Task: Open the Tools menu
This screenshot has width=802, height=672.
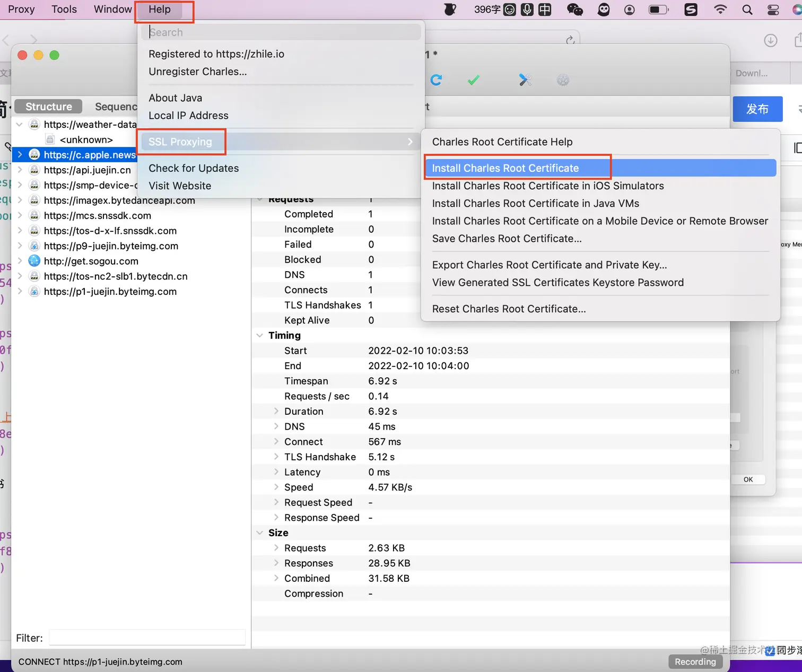Action: click(x=64, y=9)
